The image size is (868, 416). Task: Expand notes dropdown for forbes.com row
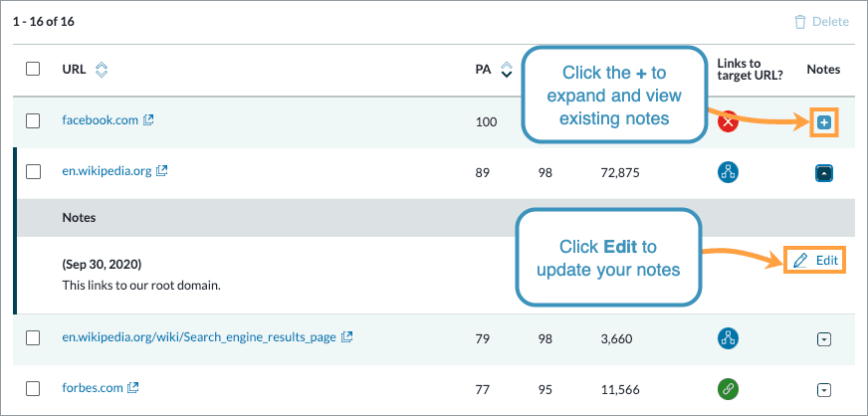[x=823, y=389]
